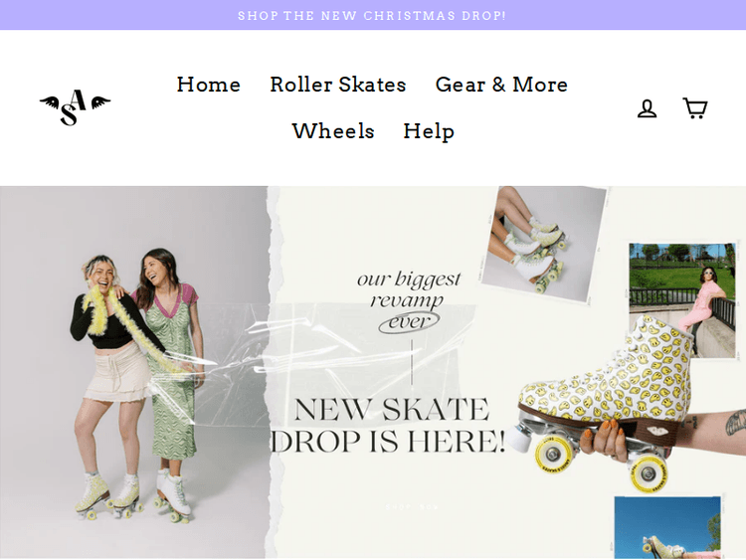
Task: Open the account login icon
Action: (x=647, y=108)
